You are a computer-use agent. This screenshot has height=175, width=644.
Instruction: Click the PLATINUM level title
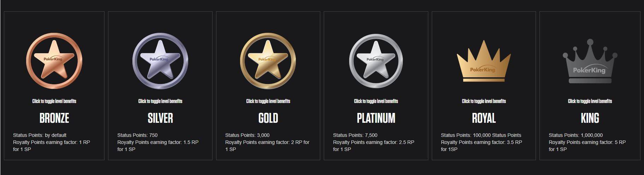[x=376, y=118]
